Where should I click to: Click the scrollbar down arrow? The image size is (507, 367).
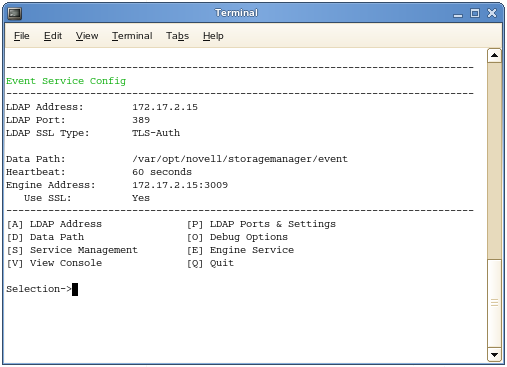(494, 355)
